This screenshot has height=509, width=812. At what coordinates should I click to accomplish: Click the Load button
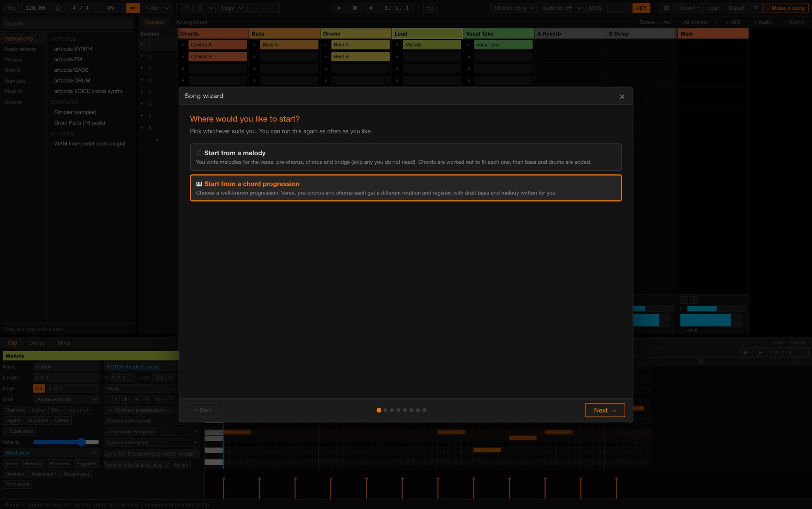[713, 8]
